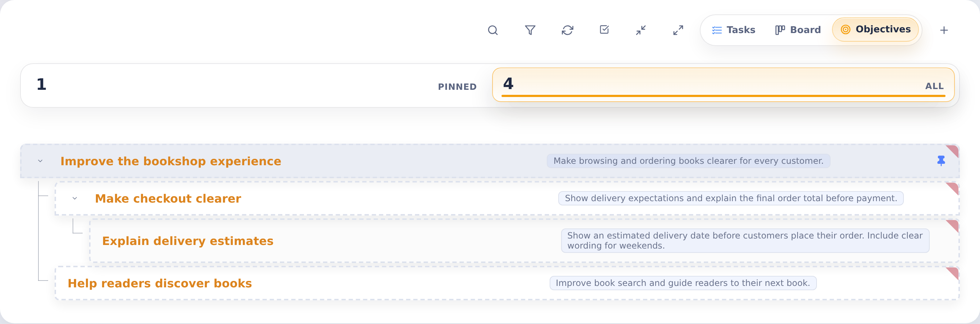The height and width of the screenshot is (324, 980).
Task: Open the filter funnel icon
Action: click(530, 30)
